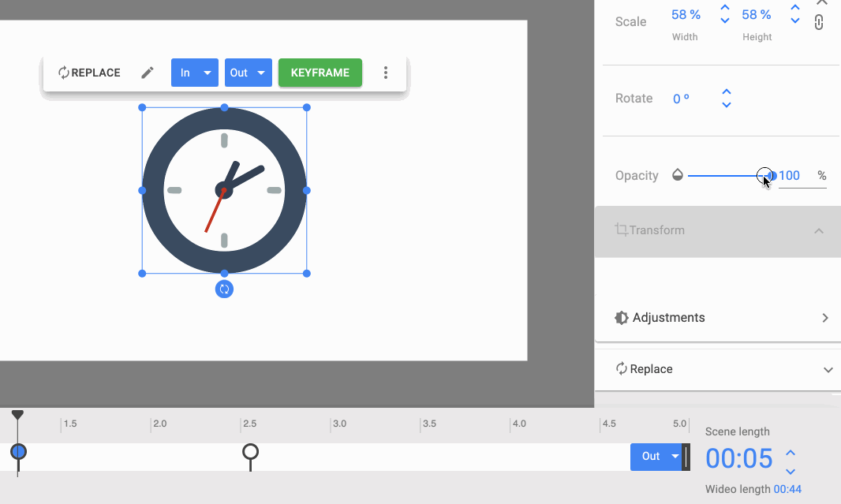The width and height of the screenshot is (841, 504).
Task: Click the bottom-left resize handle of the clock
Action: pyautogui.click(x=142, y=274)
